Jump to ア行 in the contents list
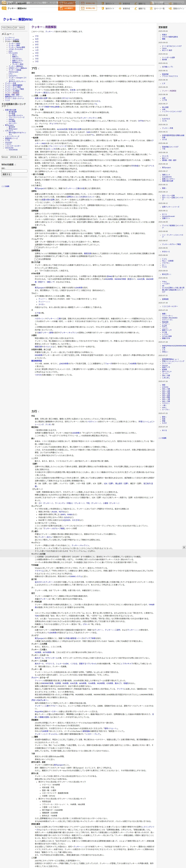The width and height of the screenshot is (186, 868). point(37,36)
